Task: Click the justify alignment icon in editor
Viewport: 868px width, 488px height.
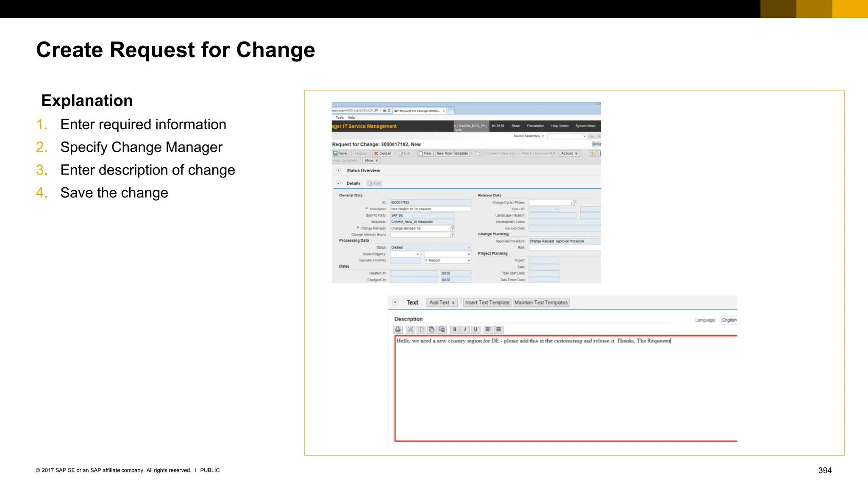Action: [x=499, y=329]
